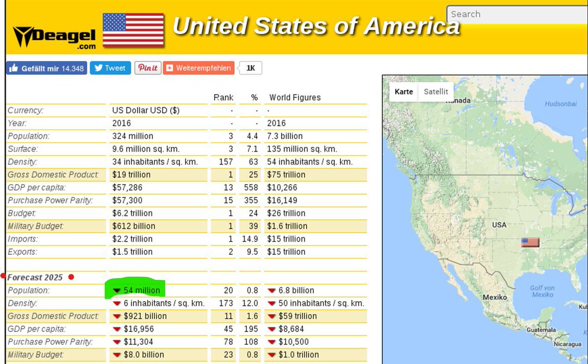Viewport: 588px width, 364px height.
Task: Click the Hudsonbai label on map
Action: pyautogui.click(x=561, y=104)
